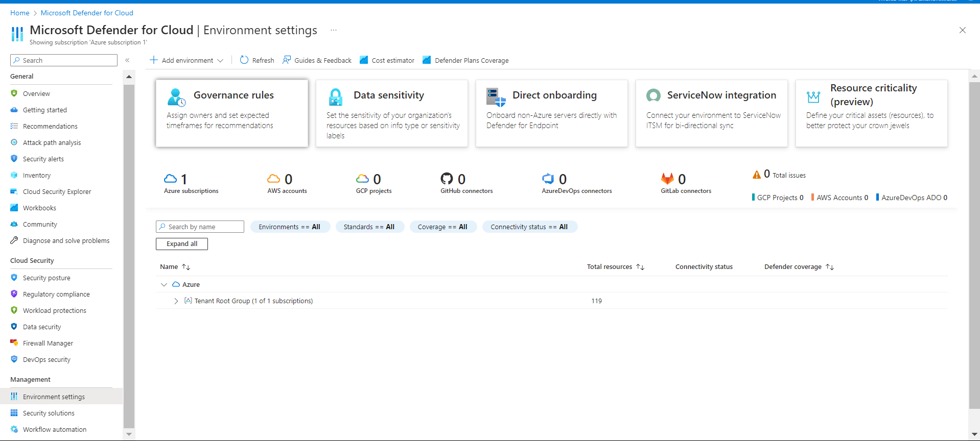Refresh the environment list
980x441 pixels.
click(257, 60)
